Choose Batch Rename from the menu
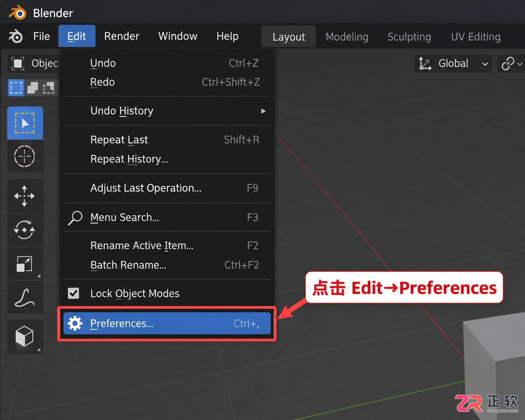525x420 pixels. [167, 265]
